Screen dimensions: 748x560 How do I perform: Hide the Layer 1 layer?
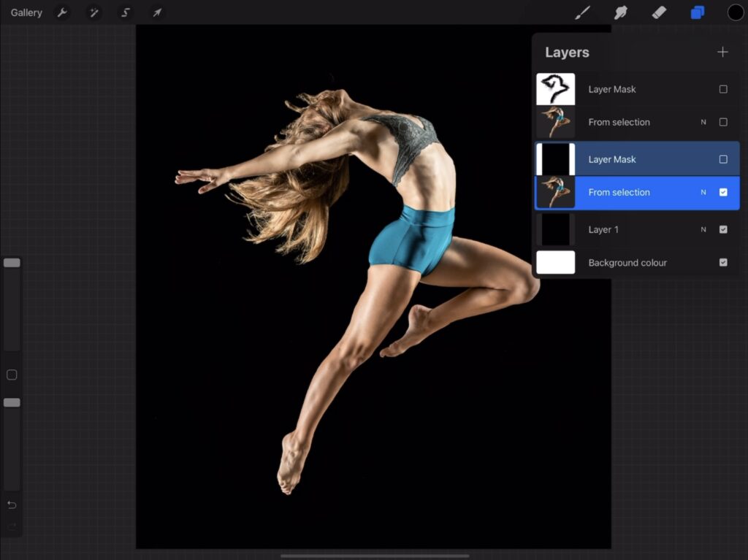click(x=723, y=229)
